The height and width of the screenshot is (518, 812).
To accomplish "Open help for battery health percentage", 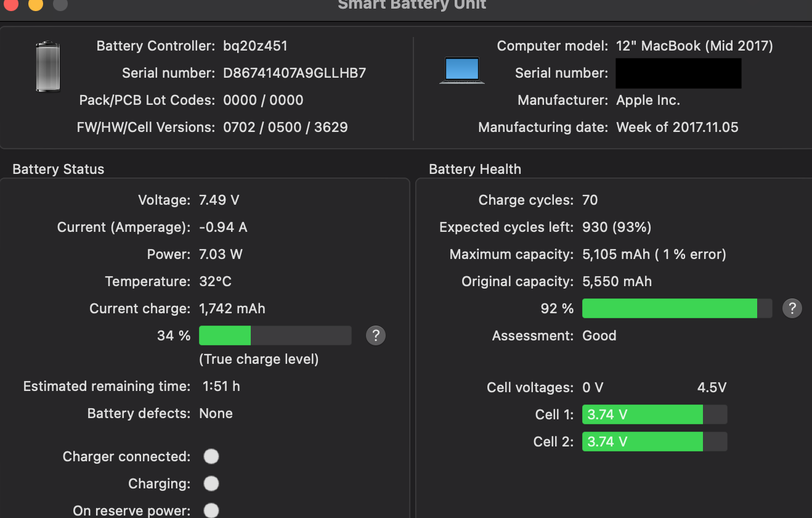I will (792, 308).
